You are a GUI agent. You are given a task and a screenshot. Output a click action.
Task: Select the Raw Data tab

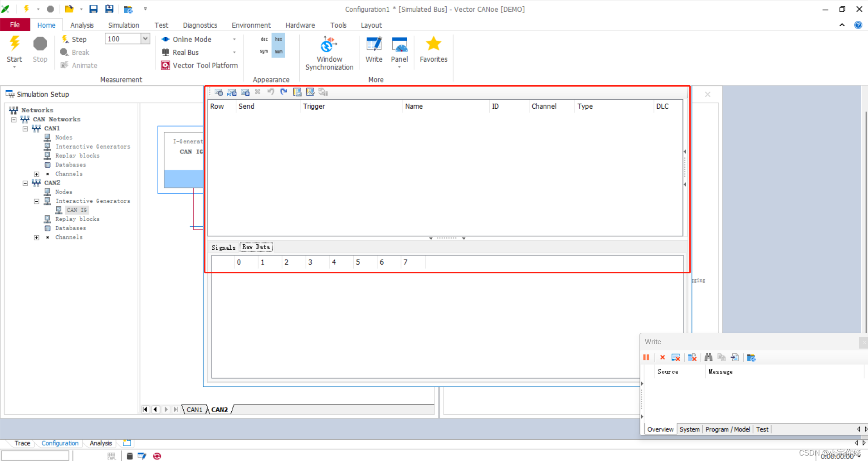click(x=256, y=247)
